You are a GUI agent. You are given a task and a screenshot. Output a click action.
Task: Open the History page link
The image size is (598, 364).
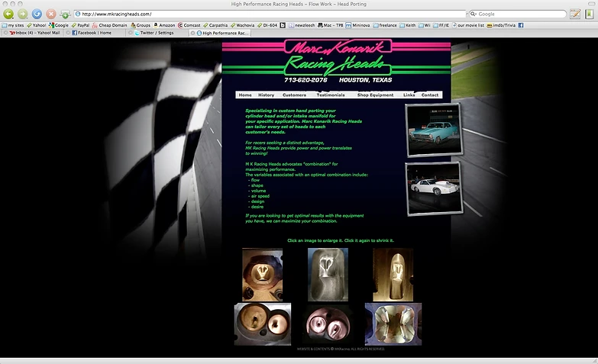click(267, 95)
